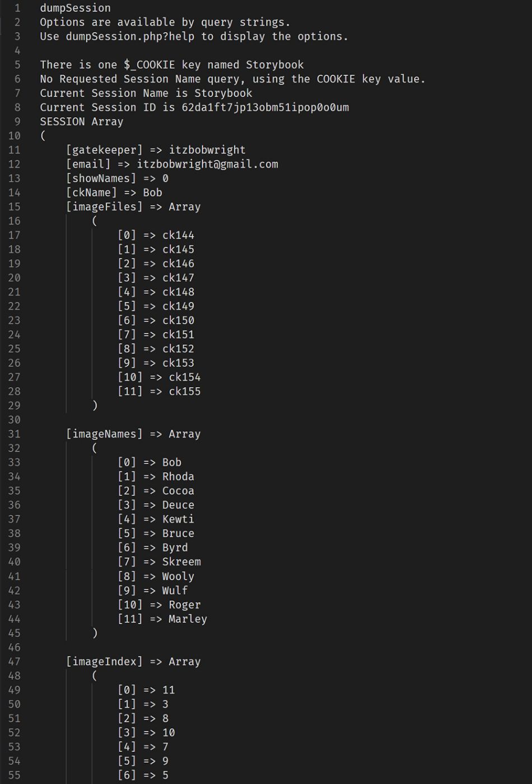This screenshot has height=784, width=532.
Task: Click the value ck155
Action: (185, 391)
